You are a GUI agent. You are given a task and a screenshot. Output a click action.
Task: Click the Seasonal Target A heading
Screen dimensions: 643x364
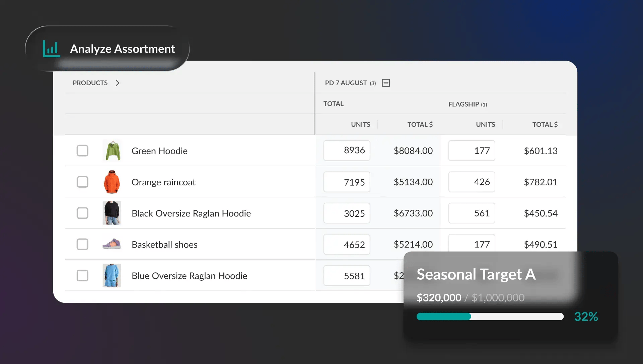[476, 274]
